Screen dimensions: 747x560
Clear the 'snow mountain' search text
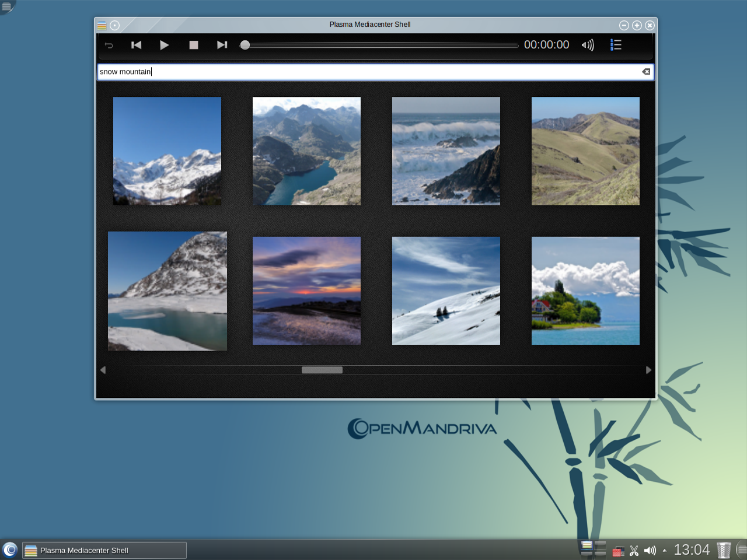tap(646, 72)
